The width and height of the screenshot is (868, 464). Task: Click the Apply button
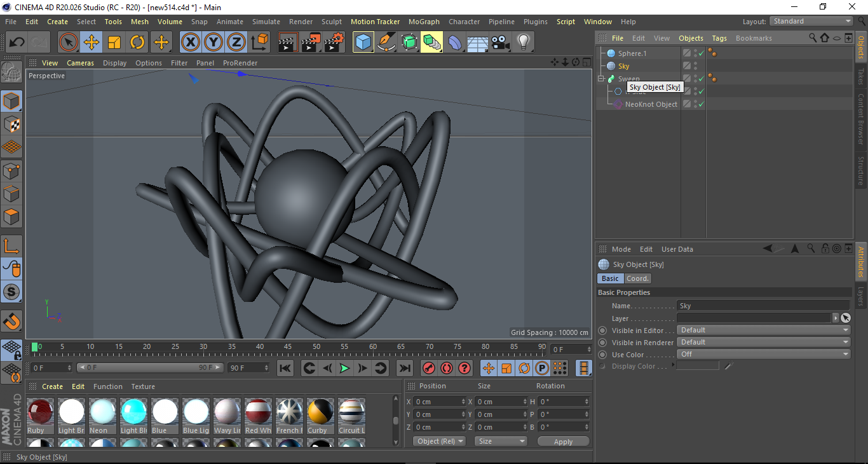(x=563, y=441)
